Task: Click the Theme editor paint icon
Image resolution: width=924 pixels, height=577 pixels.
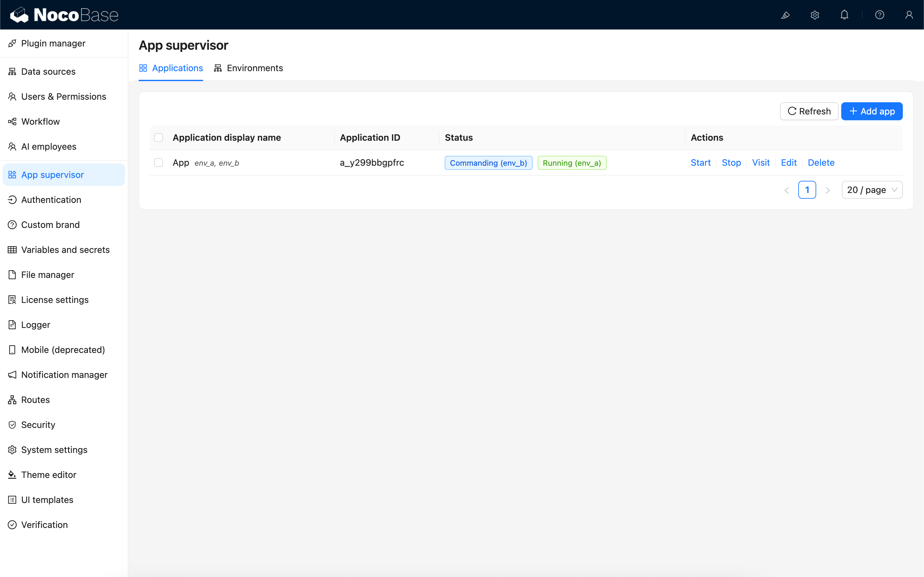Action: [x=12, y=475]
